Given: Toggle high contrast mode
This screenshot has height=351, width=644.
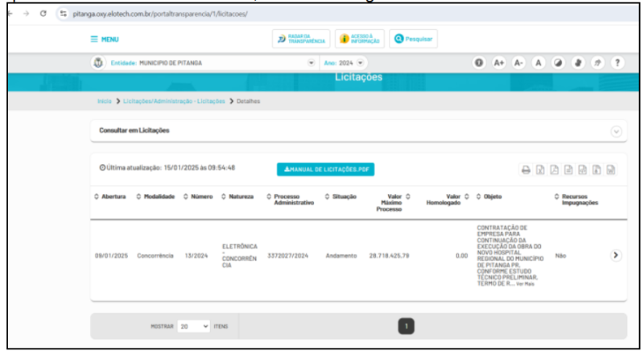Looking at the screenshot, I should click(558, 63).
